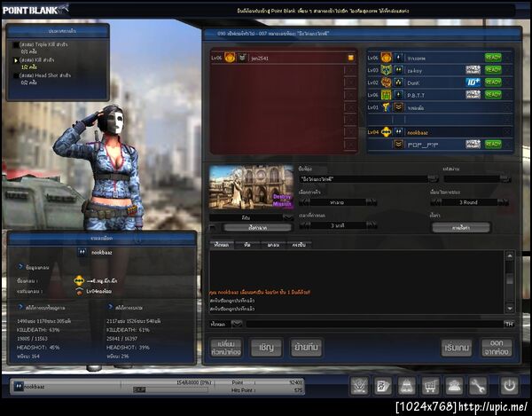
Task: Switch to the ทั้งหมด chat tab
Action: coord(222,245)
